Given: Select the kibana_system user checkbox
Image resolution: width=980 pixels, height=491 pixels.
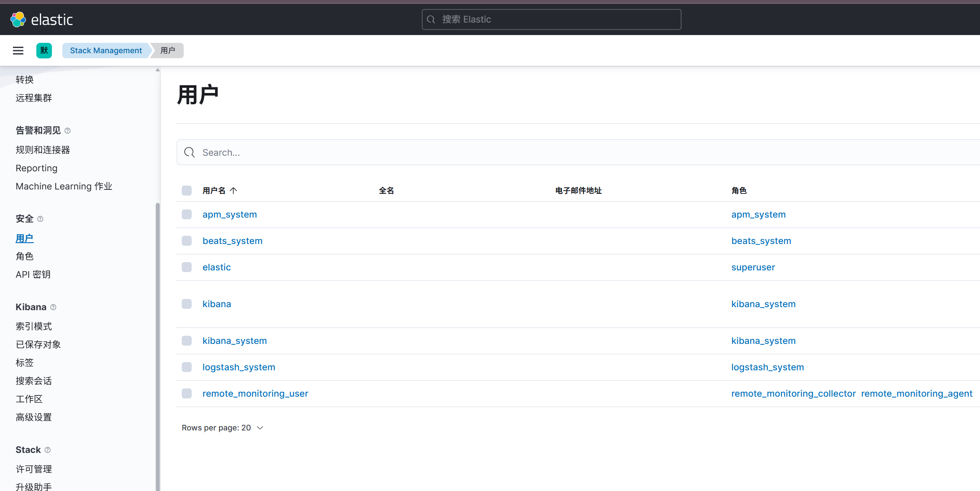Looking at the screenshot, I should [x=186, y=341].
